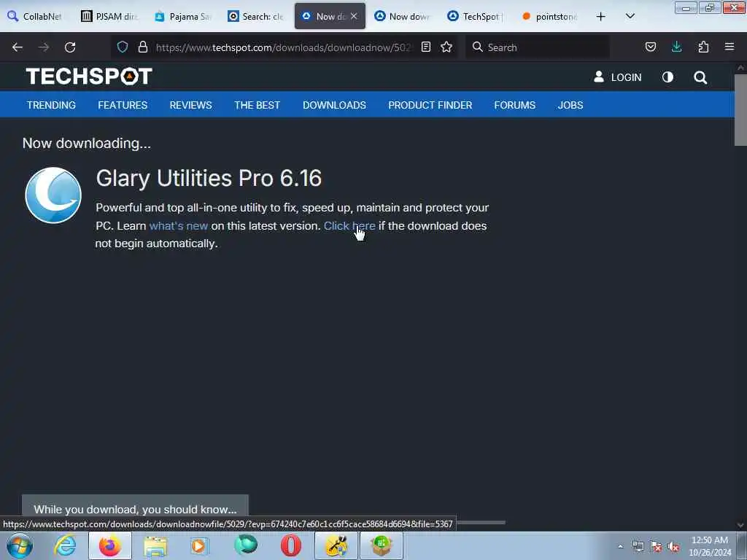Show hidden system tray icons
Viewport: 747px width, 560px height.
coord(620,546)
